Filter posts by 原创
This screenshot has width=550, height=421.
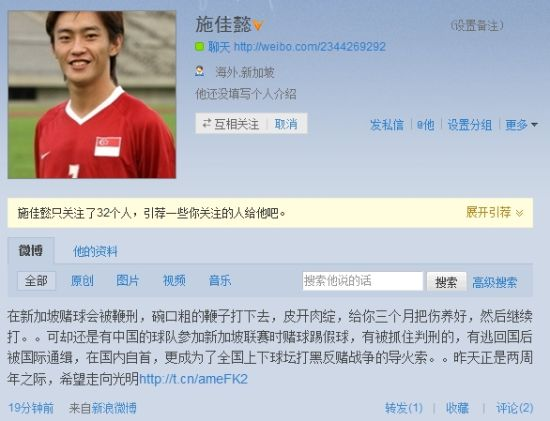(82, 281)
